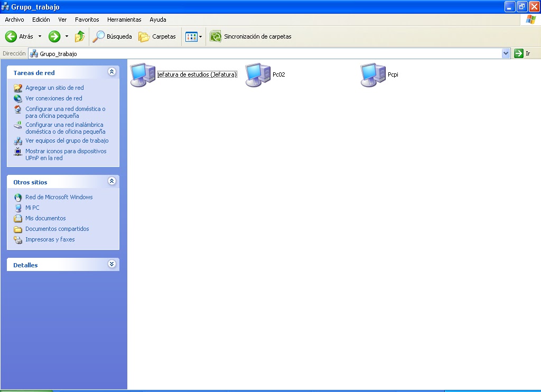Select the Pc02 computer icon
This screenshot has height=392, width=541.
coord(258,74)
